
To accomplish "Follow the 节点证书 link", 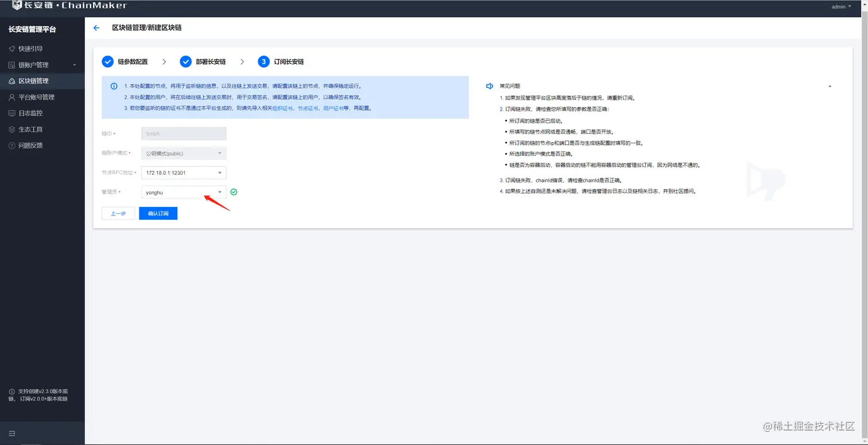I will (308, 108).
